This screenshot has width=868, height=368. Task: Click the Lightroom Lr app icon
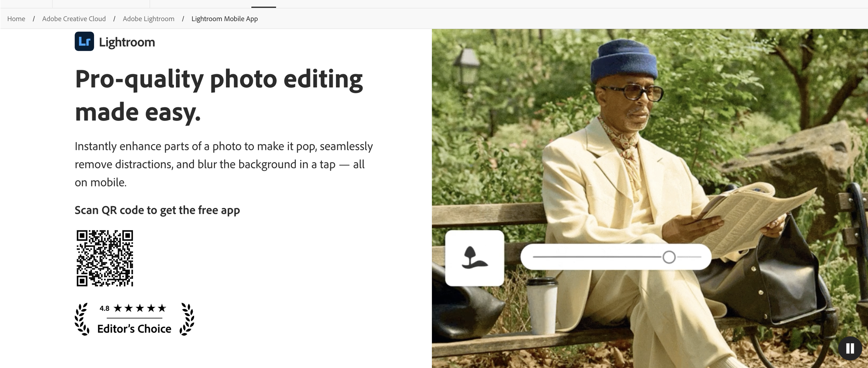click(x=84, y=41)
